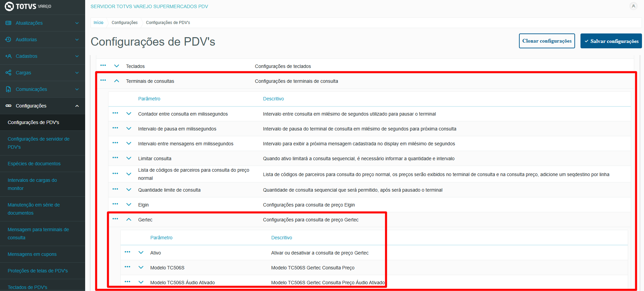Select Configurações de PDV's in sidebar
Image resolution: width=644 pixels, height=291 pixels.
click(43, 122)
